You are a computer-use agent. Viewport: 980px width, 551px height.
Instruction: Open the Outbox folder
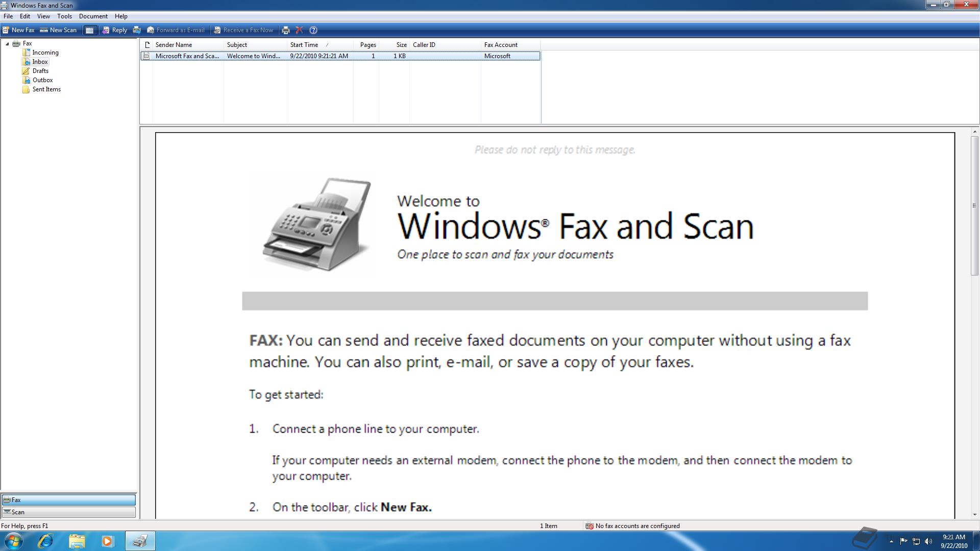42,80
